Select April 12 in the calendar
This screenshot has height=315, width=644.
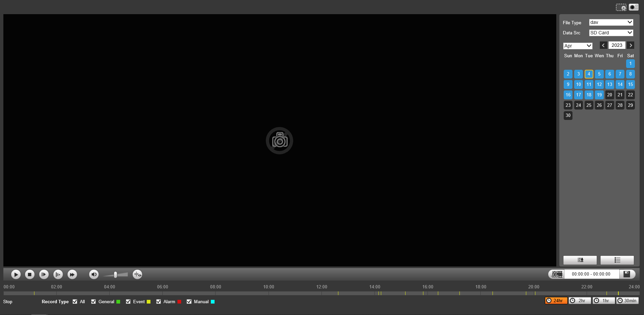point(599,85)
